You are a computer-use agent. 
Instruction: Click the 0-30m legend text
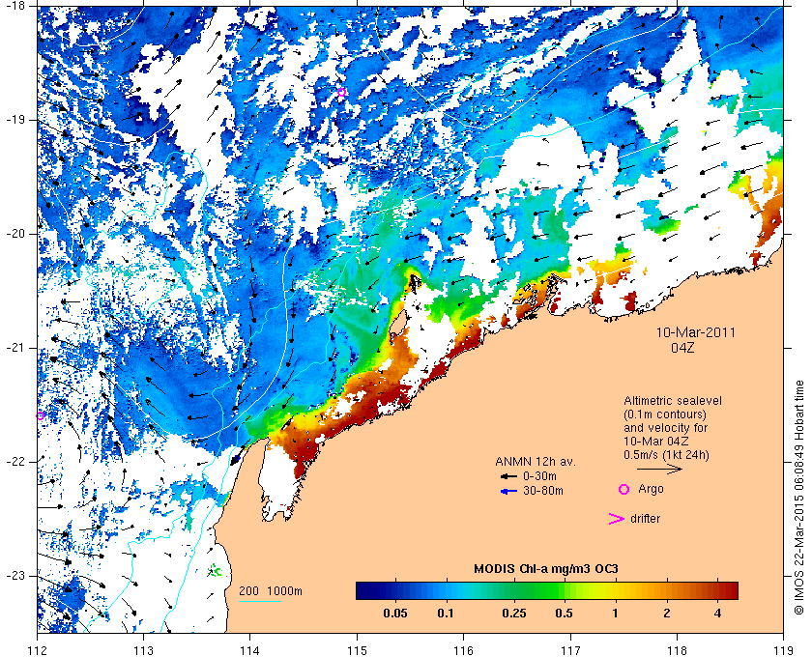[539, 476]
